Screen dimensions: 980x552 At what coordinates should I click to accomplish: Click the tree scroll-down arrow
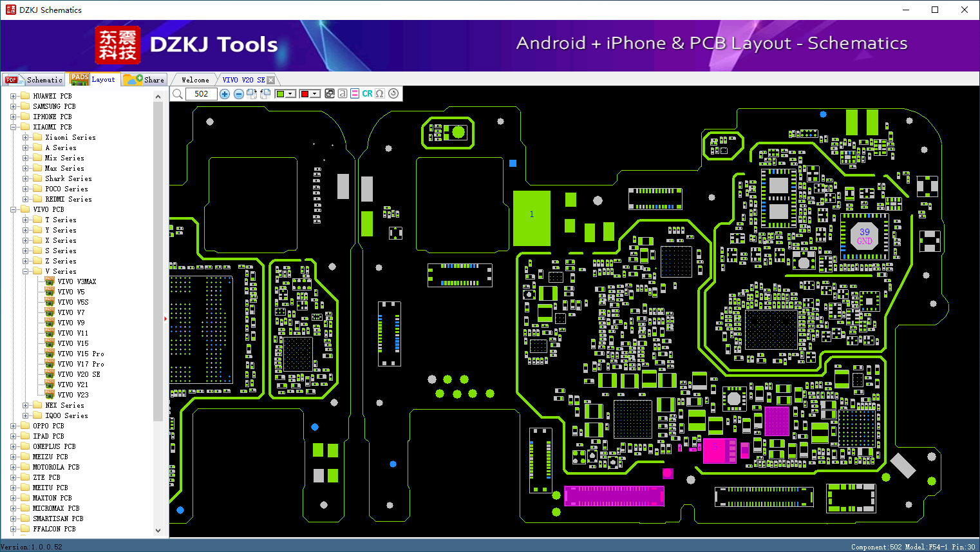click(158, 531)
